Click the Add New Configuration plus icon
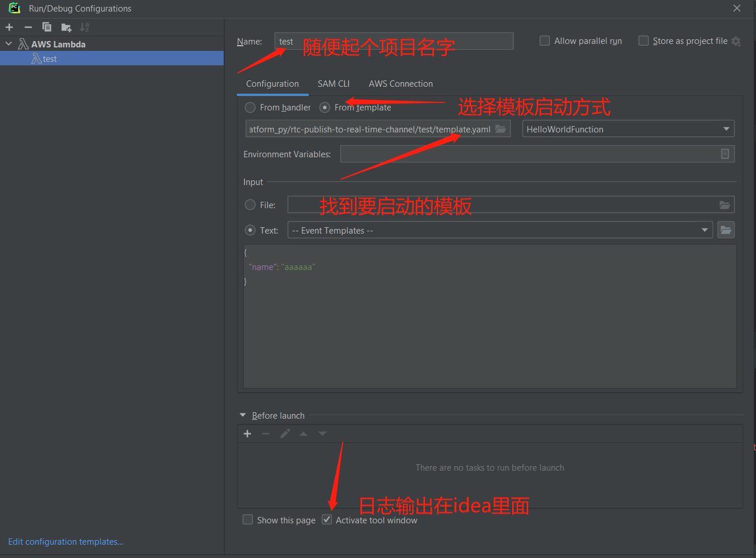Image resolution: width=756 pixels, height=558 pixels. 9,27
